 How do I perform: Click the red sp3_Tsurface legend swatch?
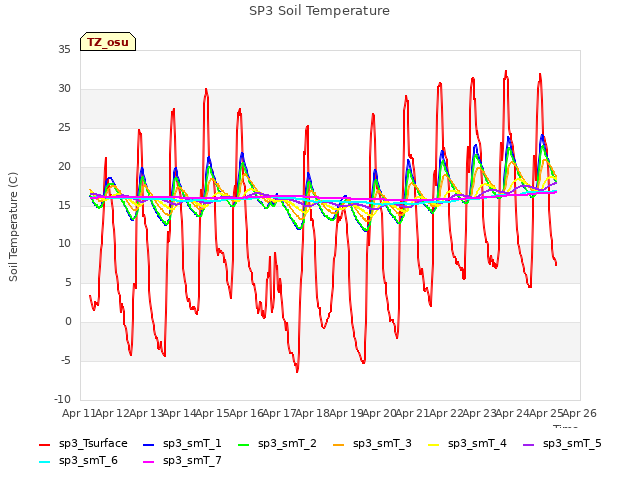(44, 444)
